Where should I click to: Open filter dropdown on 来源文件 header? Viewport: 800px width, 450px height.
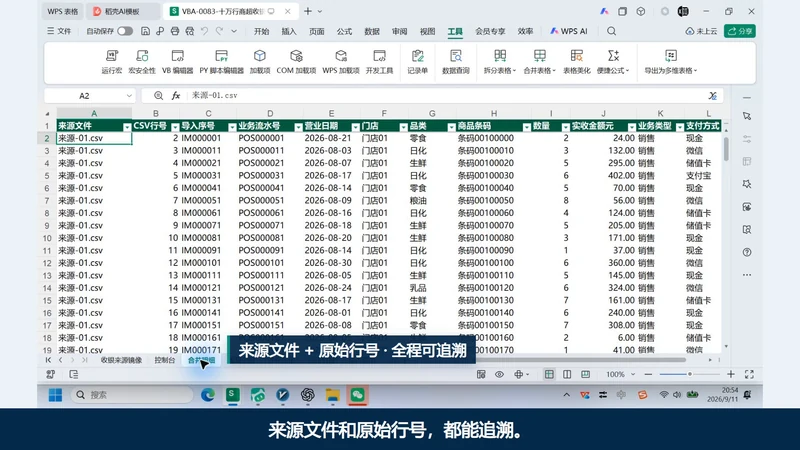[x=127, y=127]
